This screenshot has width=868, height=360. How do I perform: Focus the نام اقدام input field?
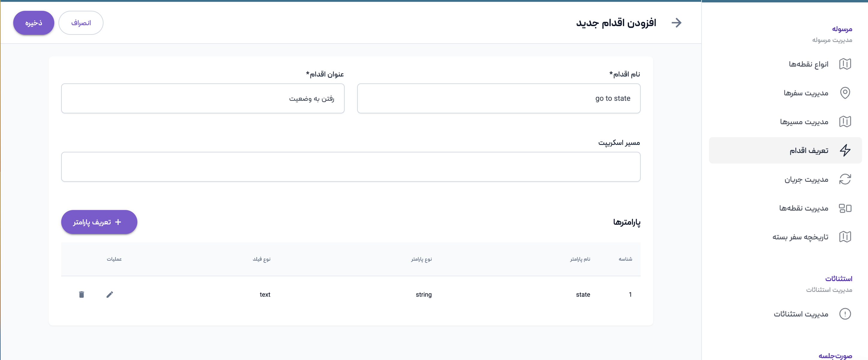pyautogui.click(x=498, y=98)
